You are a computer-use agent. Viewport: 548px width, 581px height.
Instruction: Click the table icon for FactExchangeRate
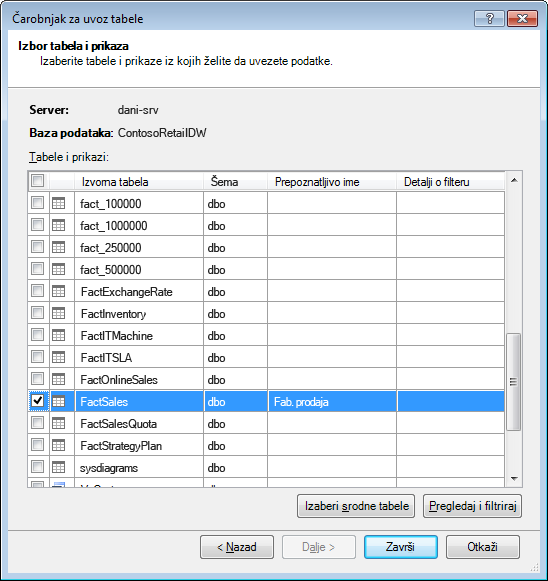(59, 291)
